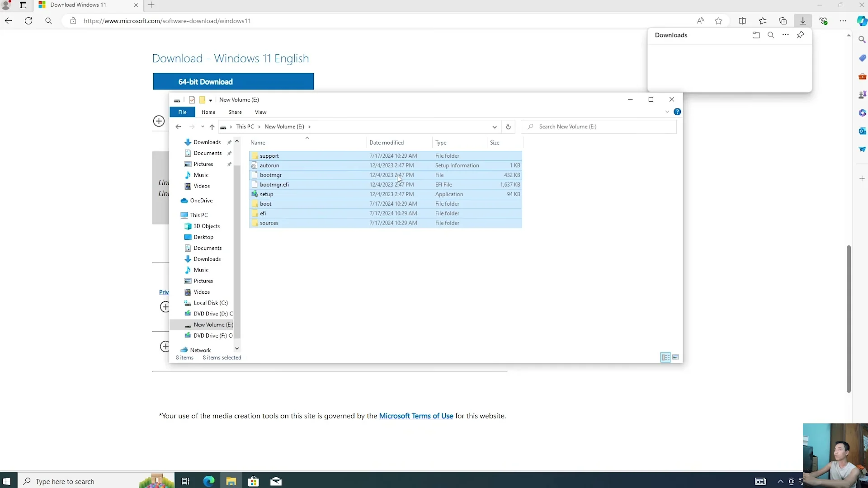Click the Properties quick access toolbar icon
The height and width of the screenshot is (488, 868).
click(x=192, y=100)
